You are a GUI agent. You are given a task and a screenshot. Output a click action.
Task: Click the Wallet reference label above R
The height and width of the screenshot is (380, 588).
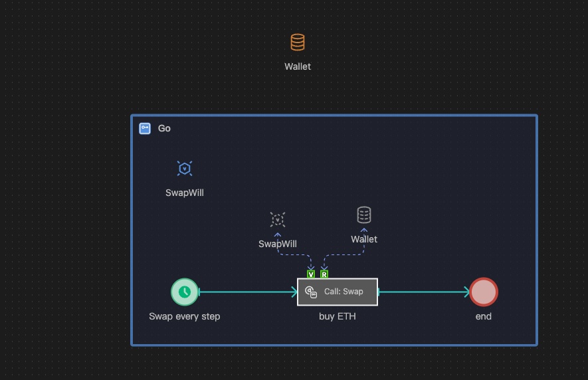364,239
